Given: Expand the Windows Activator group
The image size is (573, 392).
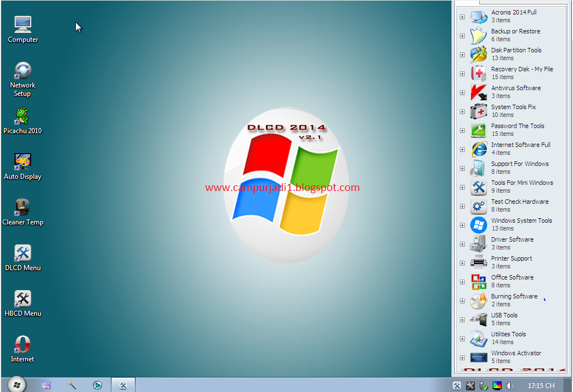Looking at the screenshot, I should (x=462, y=358).
